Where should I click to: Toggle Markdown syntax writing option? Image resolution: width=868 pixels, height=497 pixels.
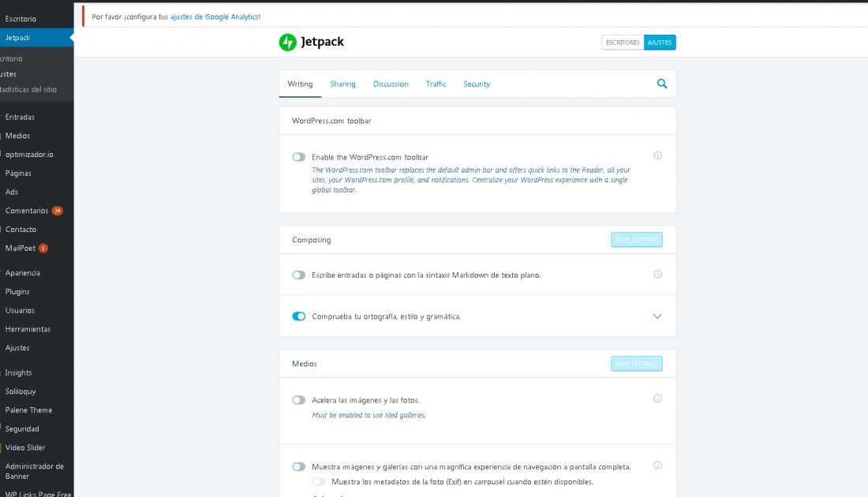[x=298, y=275]
